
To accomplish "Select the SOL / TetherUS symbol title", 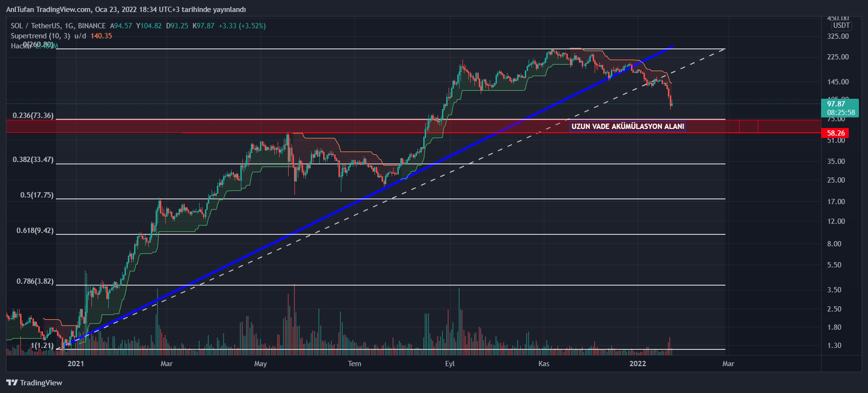I will click(58, 26).
